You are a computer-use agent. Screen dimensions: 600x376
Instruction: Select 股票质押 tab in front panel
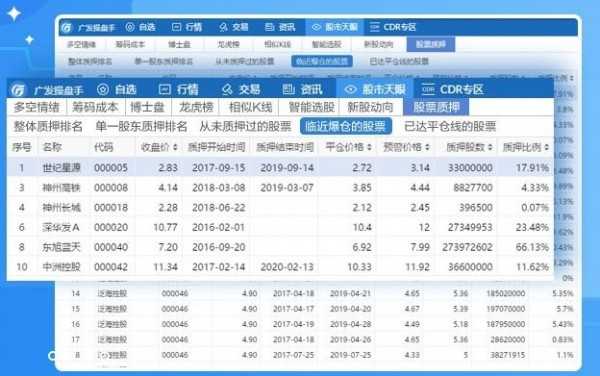436,107
